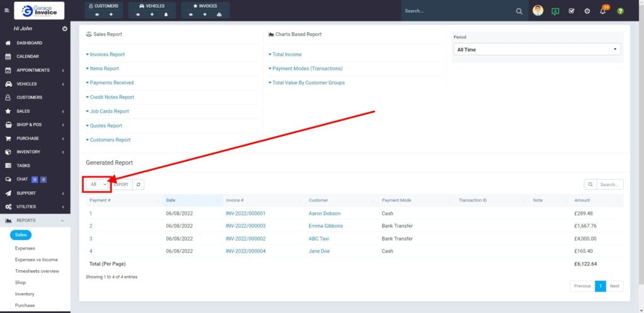Reload the generated report with refresh icon
644x313 pixels.
138,185
